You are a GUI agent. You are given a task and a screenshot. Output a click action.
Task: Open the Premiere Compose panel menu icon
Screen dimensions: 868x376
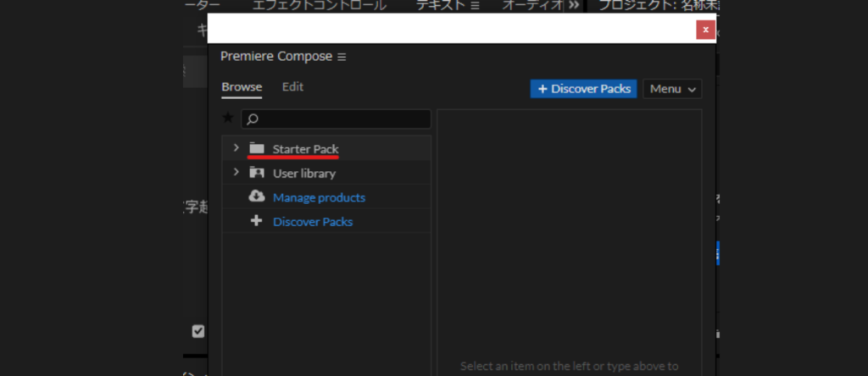click(x=342, y=57)
